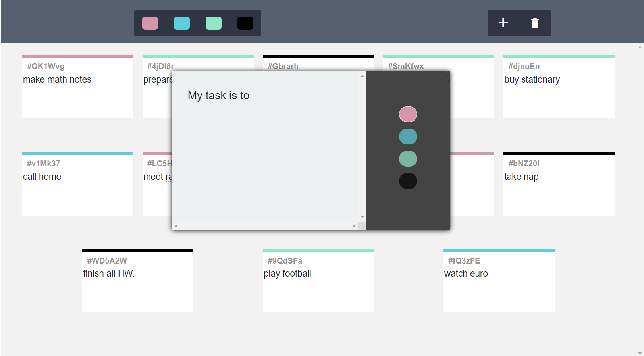Viewport: 644px width, 356px height.
Task: Filter by blue color in toolbar
Action: [182, 23]
